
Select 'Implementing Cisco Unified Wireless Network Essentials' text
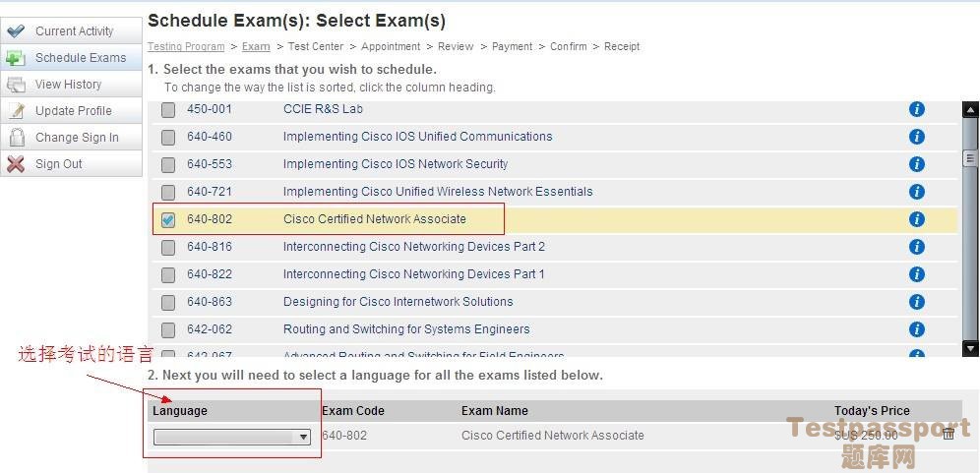(438, 191)
